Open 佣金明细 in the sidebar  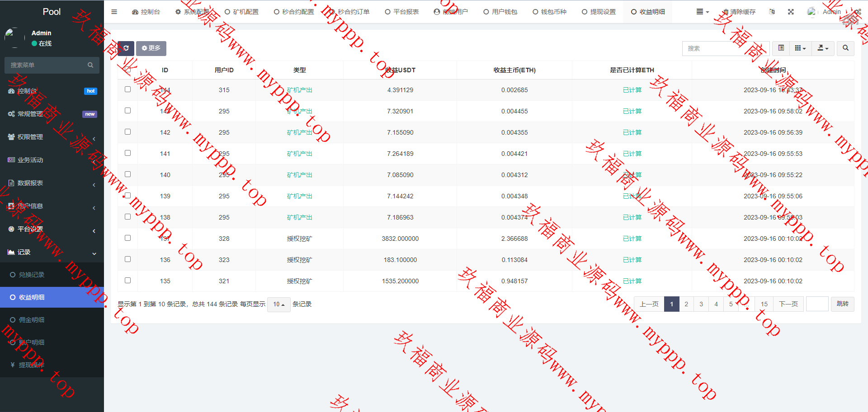(32, 320)
